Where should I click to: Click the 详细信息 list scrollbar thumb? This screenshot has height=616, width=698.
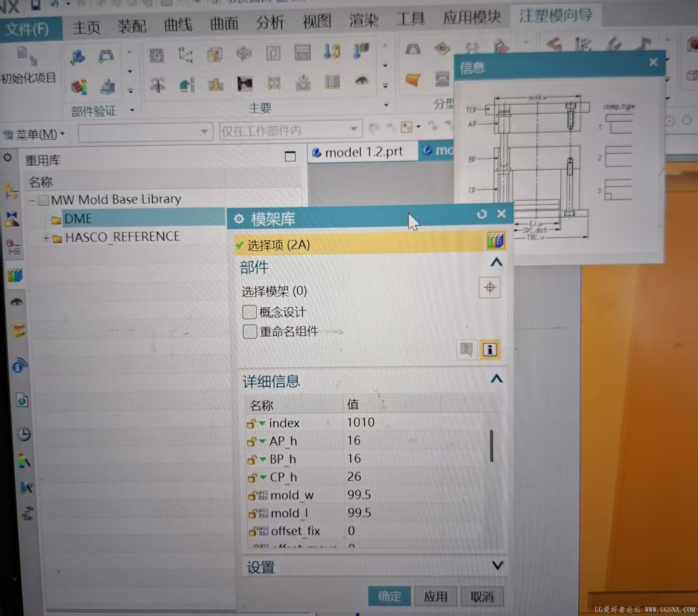tap(491, 446)
